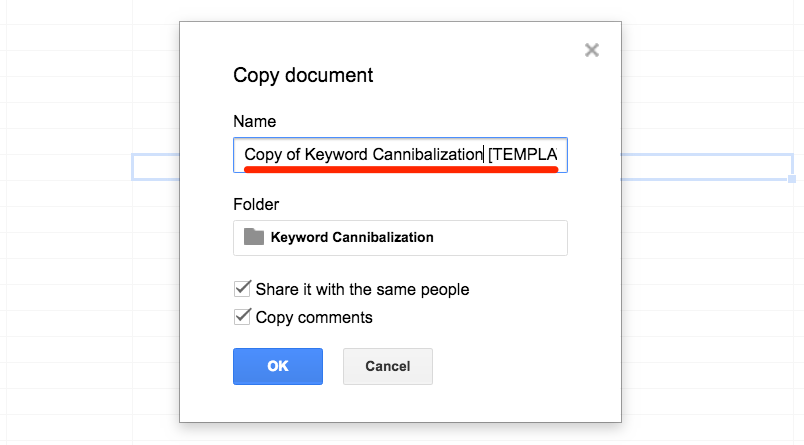Click the "Copy document" dialog title
This screenshot has height=445, width=804.
pyautogui.click(x=302, y=75)
